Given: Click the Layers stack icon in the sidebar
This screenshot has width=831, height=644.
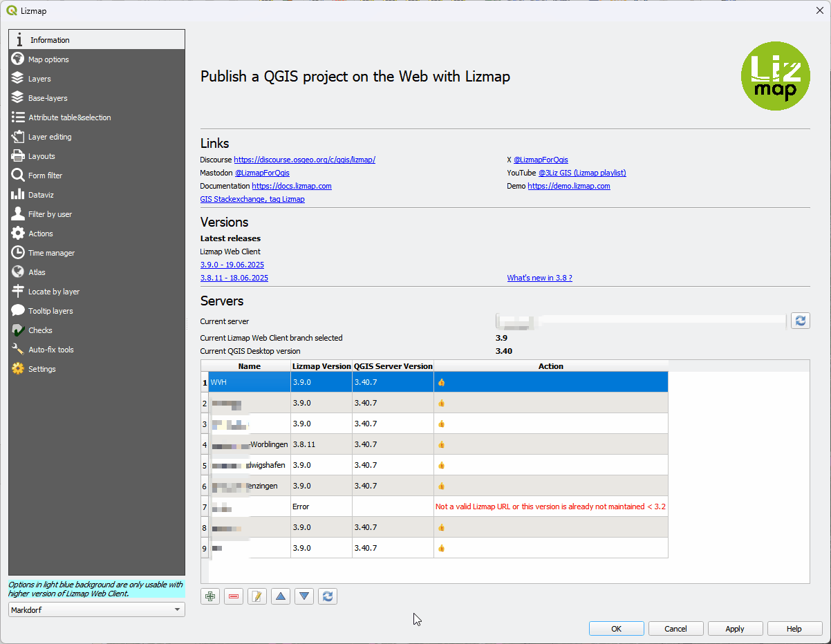Looking at the screenshot, I should coord(18,79).
